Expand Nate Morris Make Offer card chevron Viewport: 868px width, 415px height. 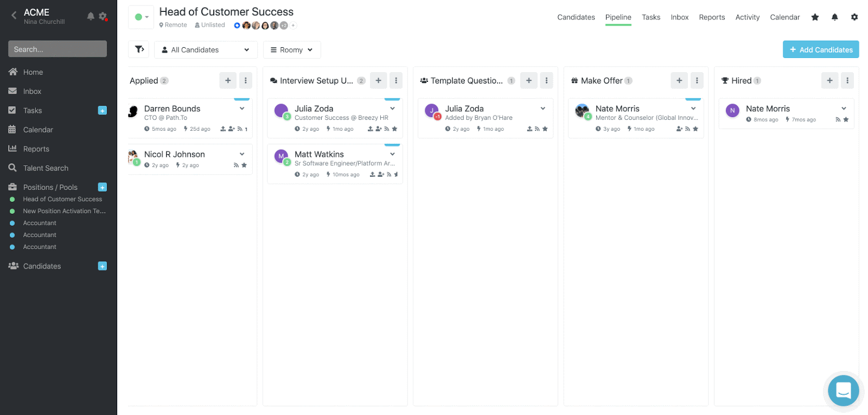pyautogui.click(x=693, y=108)
